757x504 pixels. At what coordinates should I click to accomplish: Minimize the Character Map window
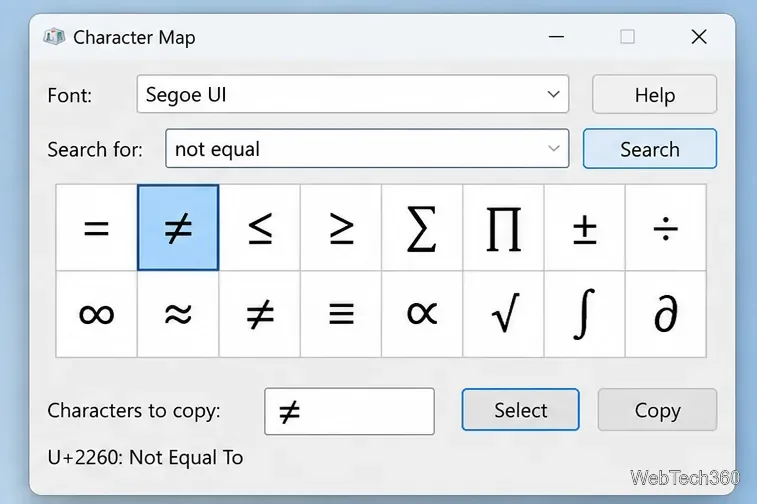(556, 37)
